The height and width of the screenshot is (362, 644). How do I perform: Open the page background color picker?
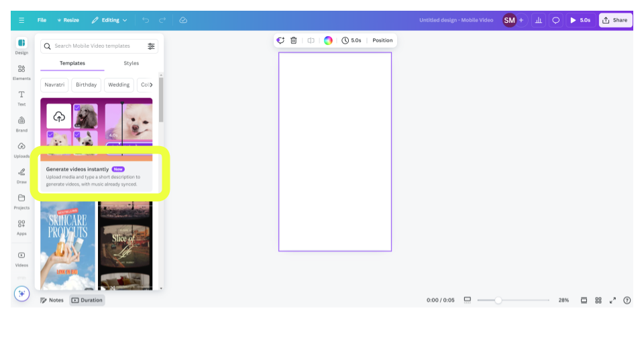pyautogui.click(x=328, y=40)
